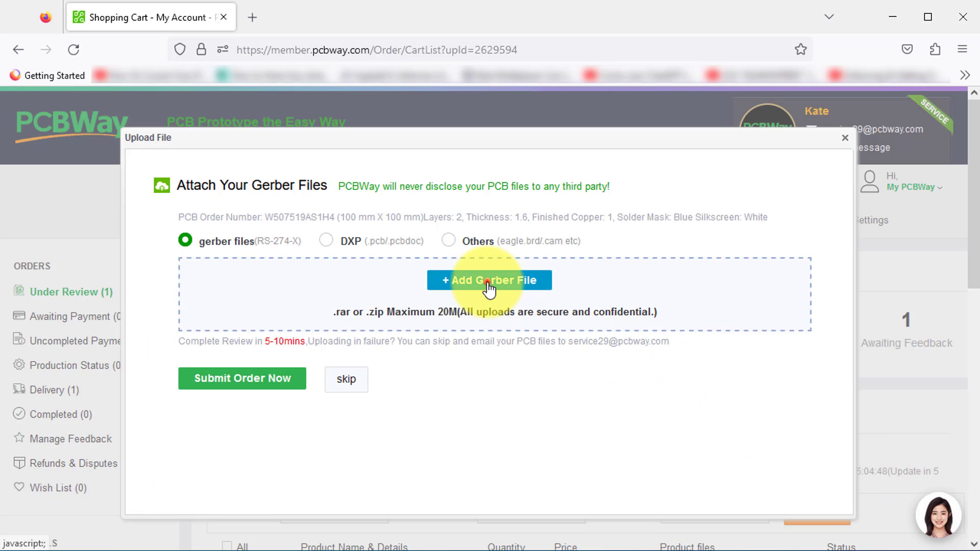Open Awaiting Payment orders

[75, 316]
